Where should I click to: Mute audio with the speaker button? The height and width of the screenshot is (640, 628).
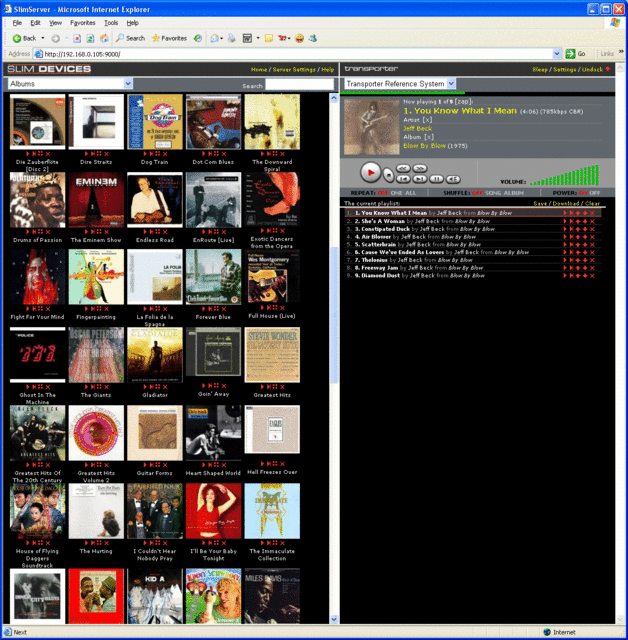point(453,179)
